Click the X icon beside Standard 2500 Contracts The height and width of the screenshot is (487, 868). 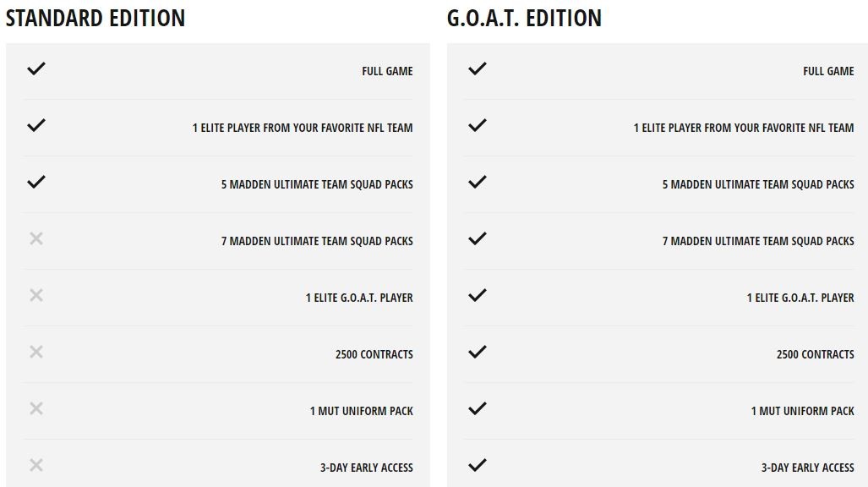point(36,352)
